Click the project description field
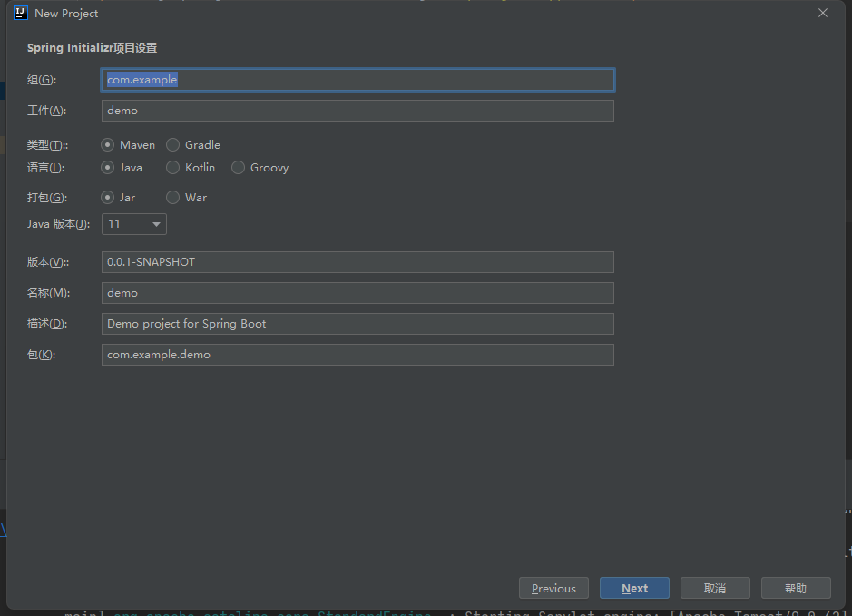 pyautogui.click(x=357, y=323)
